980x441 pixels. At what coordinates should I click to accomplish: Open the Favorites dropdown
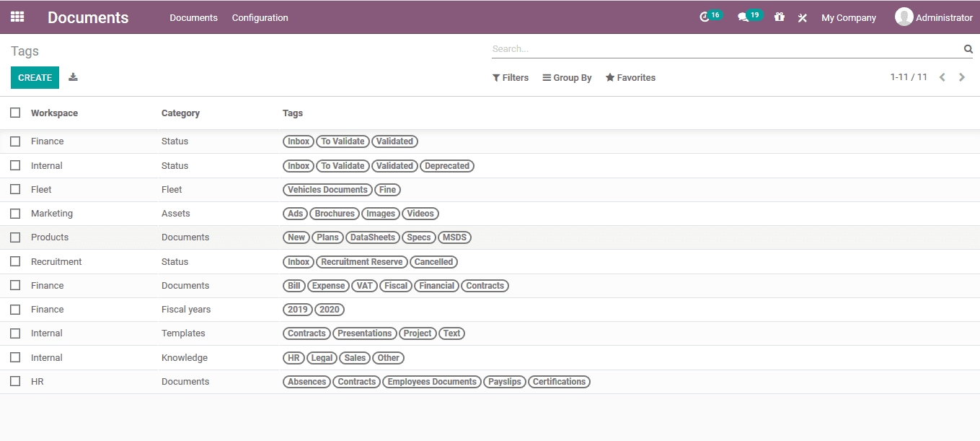[630, 78]
